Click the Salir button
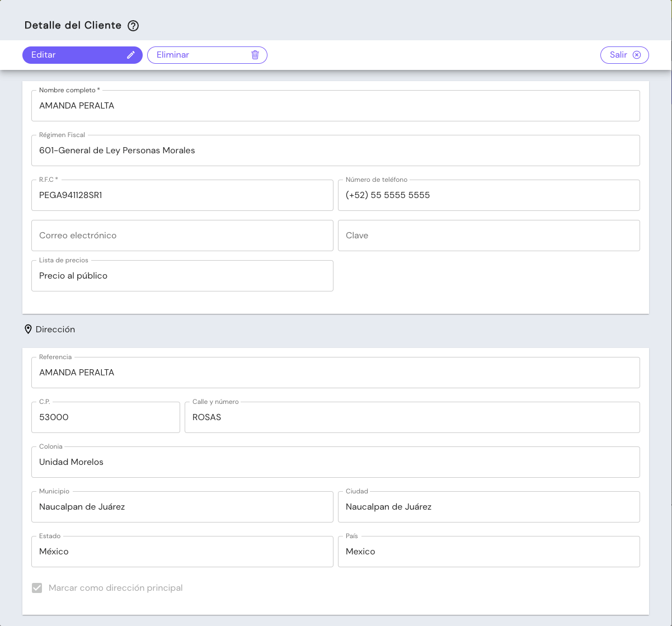Screen dimensions: 672x626 click(624, 55)
